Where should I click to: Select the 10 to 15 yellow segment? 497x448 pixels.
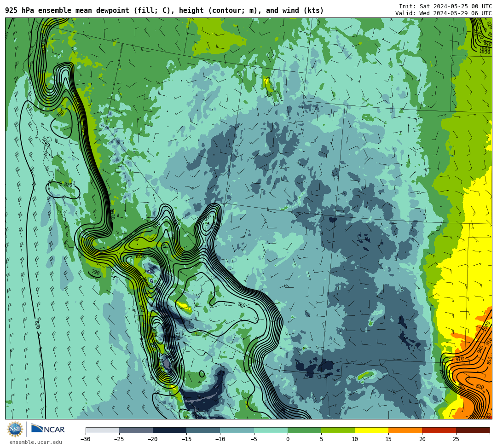pos(371,430)
